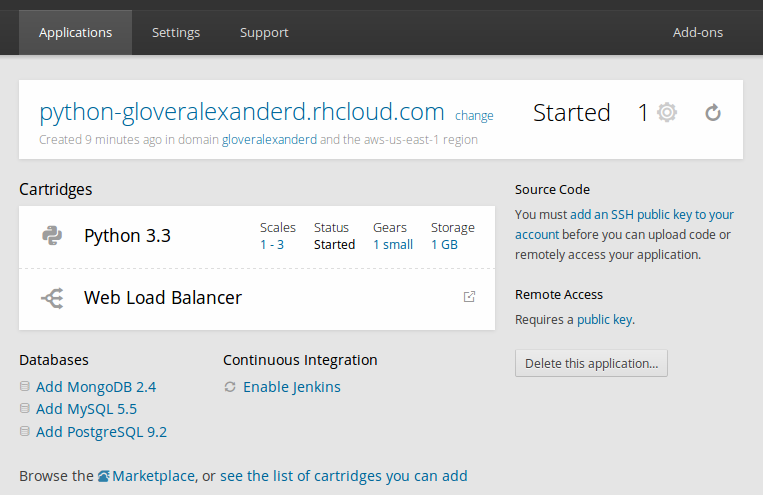The height and width of the screenshot is (495, 763).
Task: Click the Storage 1 GB link
Action: 444,245
